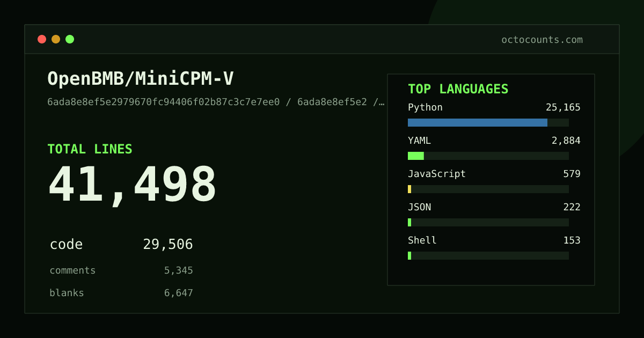
Task: Click the TOTAL LINES label
Action: (90, 149)
